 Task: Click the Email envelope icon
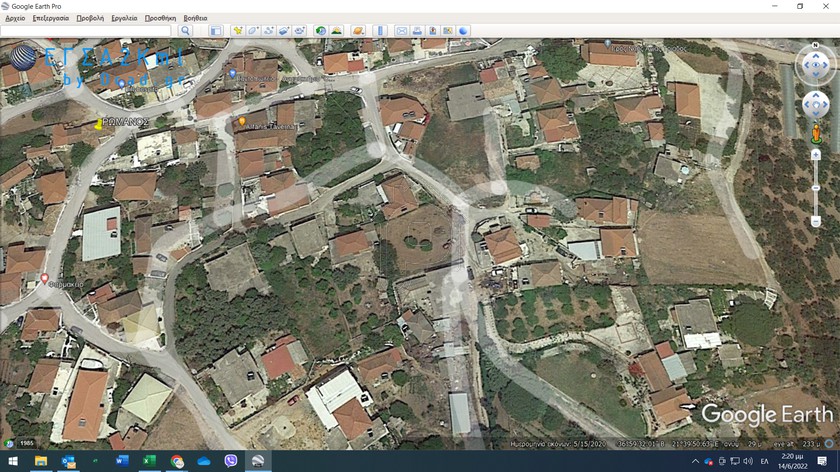(401, 31)
